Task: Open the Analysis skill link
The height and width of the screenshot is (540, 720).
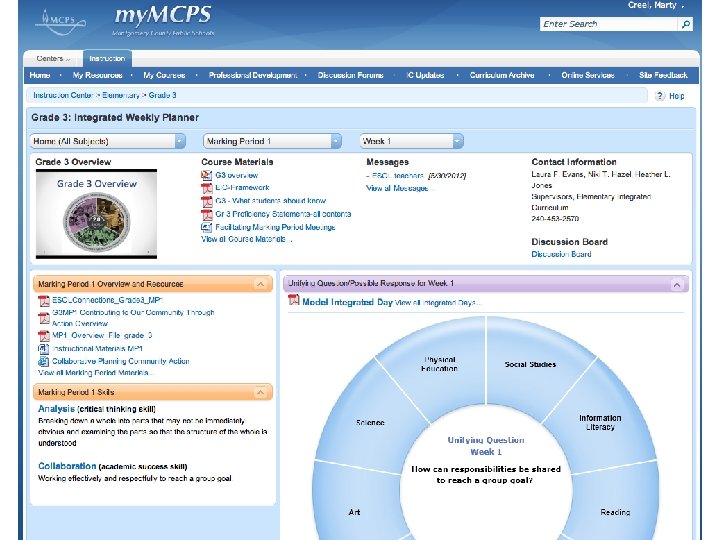Action: (56, 409)
